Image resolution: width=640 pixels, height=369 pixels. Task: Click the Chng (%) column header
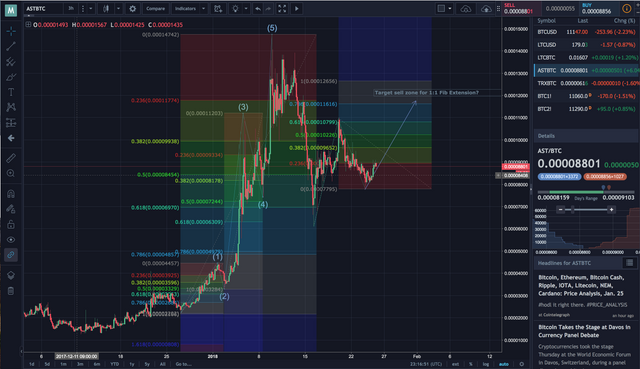624,20
